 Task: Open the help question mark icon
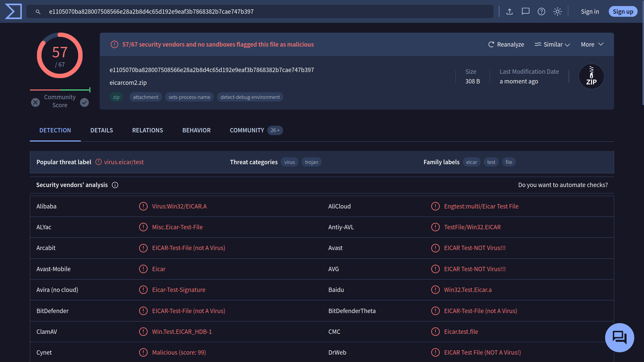click(541, 11)
